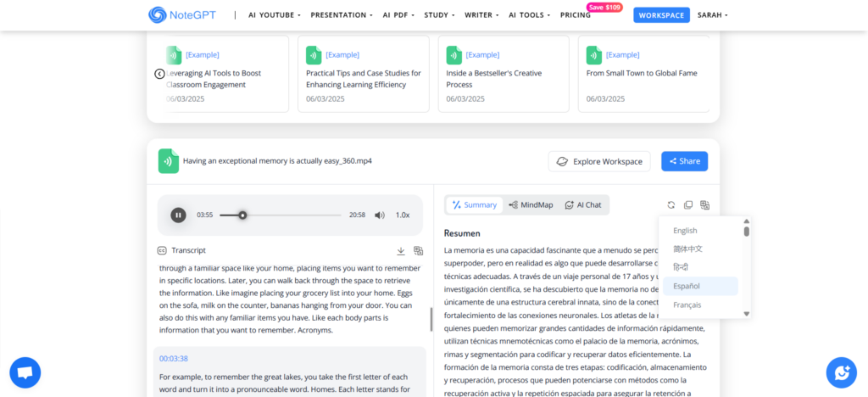Open the AI assistant floating button

[841, 372]
